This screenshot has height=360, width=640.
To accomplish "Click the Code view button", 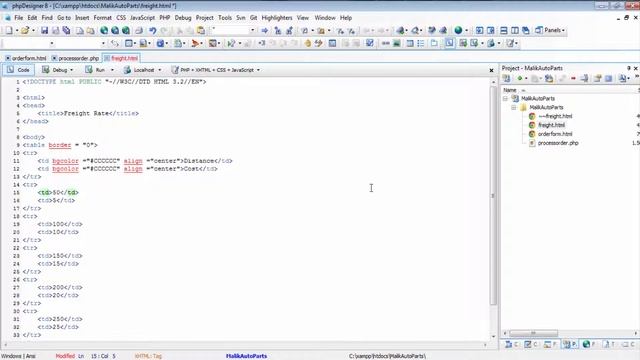I will click(x=18, y=70).
